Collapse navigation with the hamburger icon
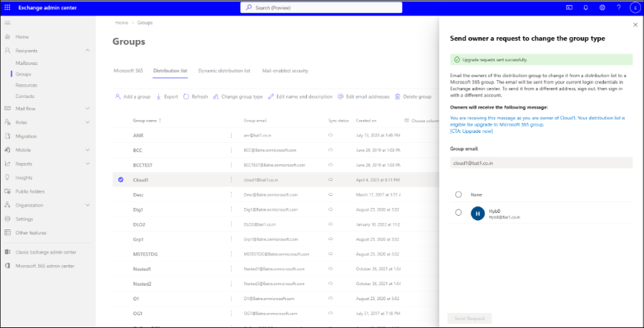The width and height of the screenshot is (644, 328). [7, 23]
